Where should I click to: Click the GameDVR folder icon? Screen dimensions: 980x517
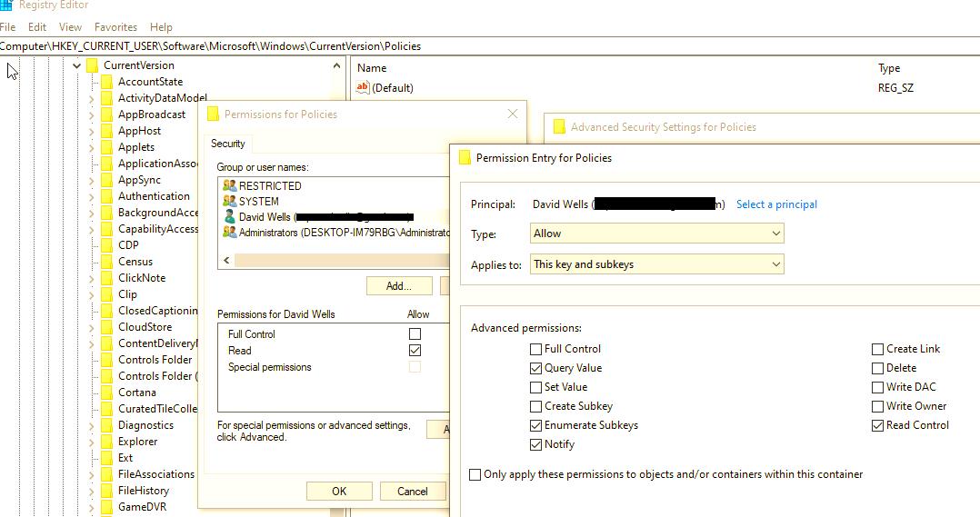click(107, 507)
